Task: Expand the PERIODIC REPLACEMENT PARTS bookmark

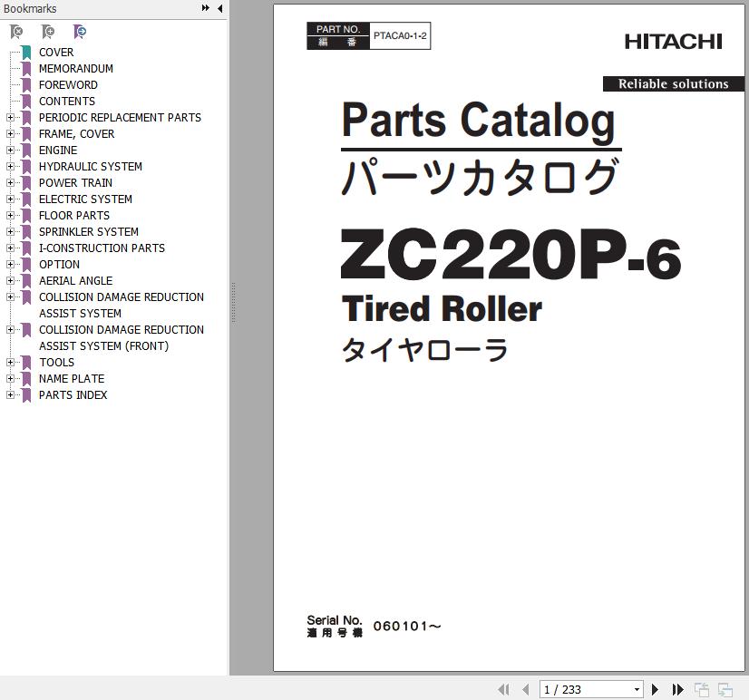Action: click(x=10, y=117)
